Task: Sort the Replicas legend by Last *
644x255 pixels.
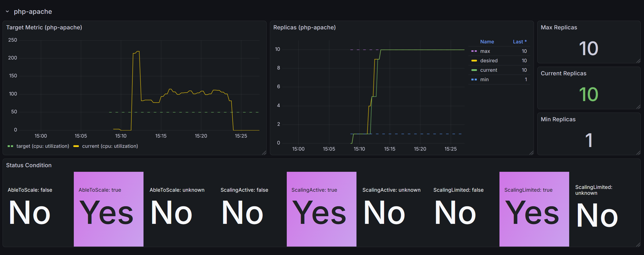Action: click(520, 42)
